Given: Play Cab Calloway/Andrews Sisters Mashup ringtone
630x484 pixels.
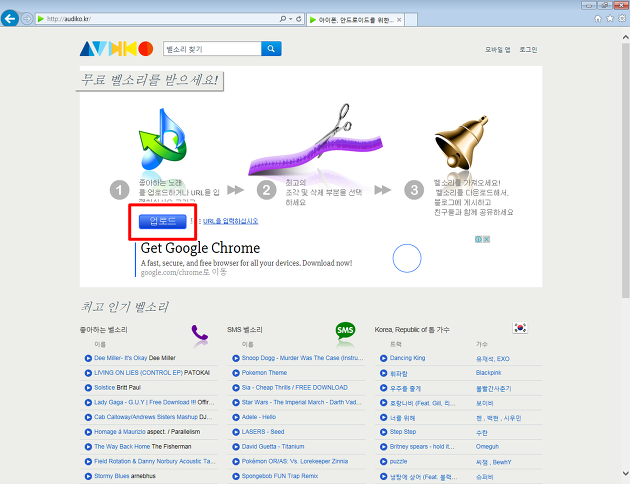Looking at the screenshot, I should point(88,417).
